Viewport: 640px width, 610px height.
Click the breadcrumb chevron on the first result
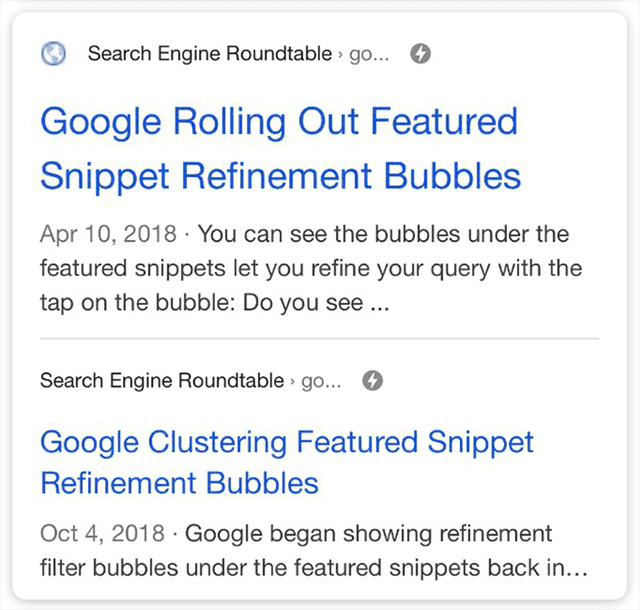pos(340,55)
